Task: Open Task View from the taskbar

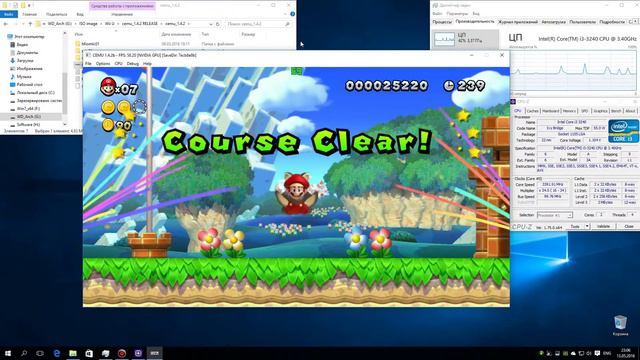Action: [x=40, y=353]
